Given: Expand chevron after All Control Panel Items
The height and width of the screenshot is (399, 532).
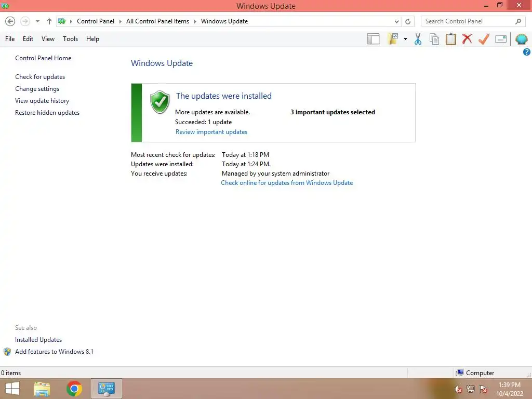Looking at the screenshot, I should tap(195, 21).
